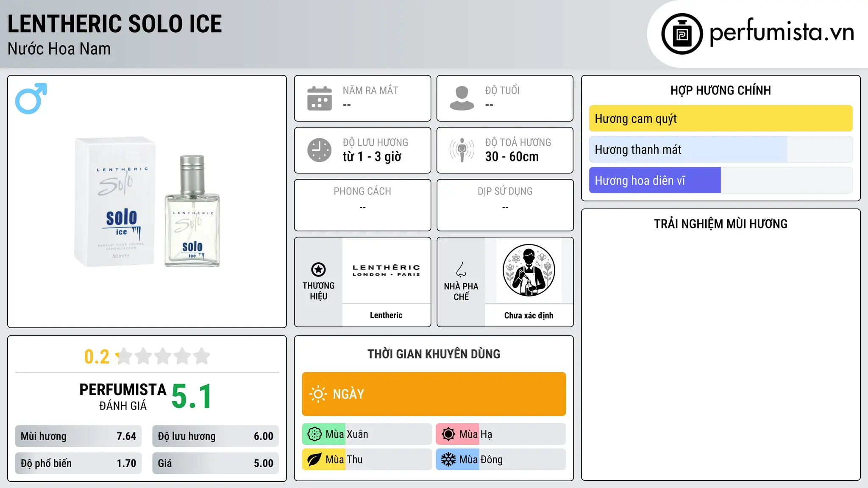Click the Phong cách card

point(363,205)
